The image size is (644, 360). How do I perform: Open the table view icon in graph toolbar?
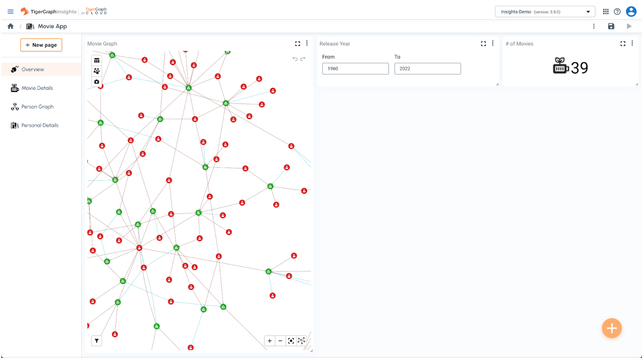97,60
